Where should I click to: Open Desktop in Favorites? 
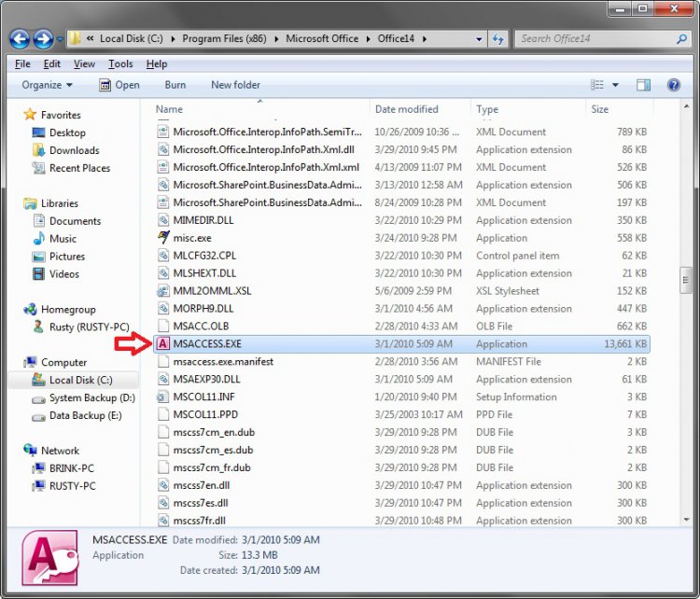click(x=67, y=132)
